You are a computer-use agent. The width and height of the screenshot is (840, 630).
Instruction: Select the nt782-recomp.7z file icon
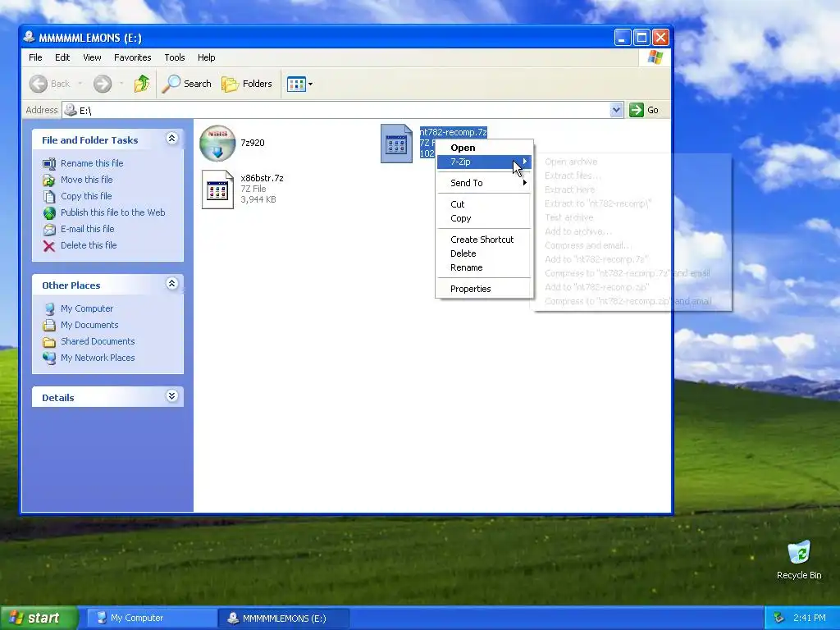pos(396,144)
